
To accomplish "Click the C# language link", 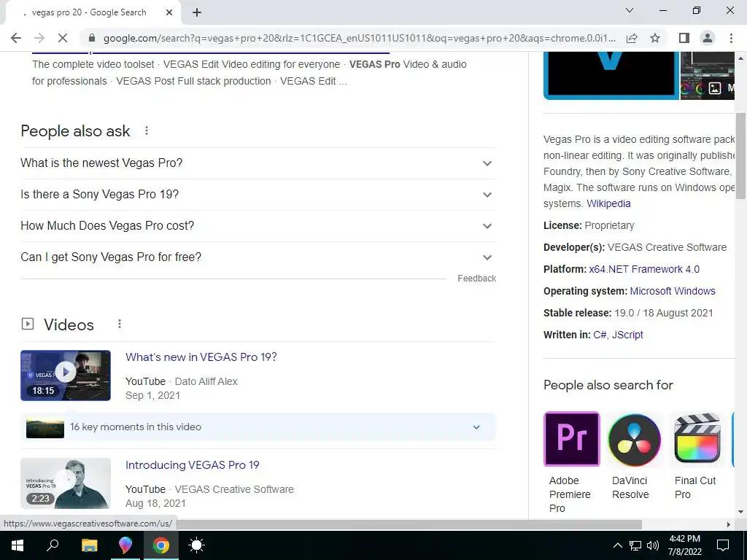I will [x=600, y=335].
